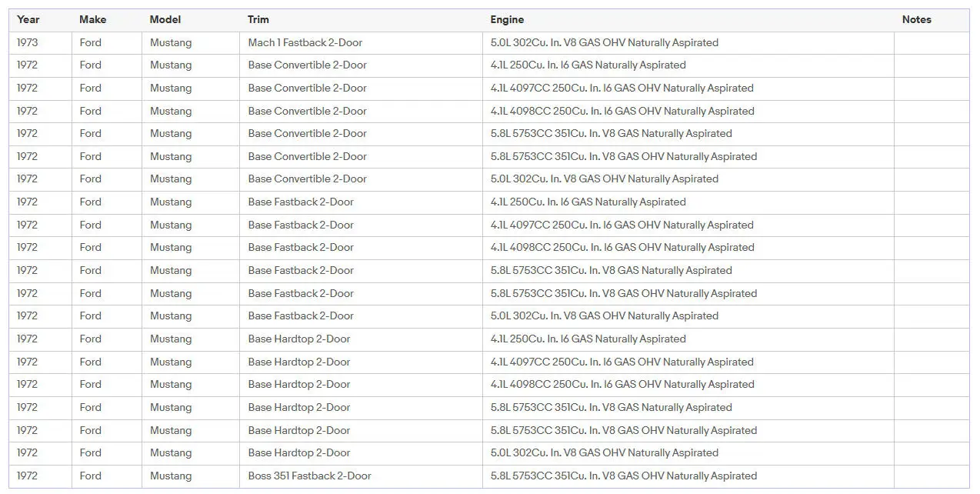Click 1972 in the Boss 351 Fastback row
Screen dimensions: 980x494
pyautogui.click(x=40, y=476)
